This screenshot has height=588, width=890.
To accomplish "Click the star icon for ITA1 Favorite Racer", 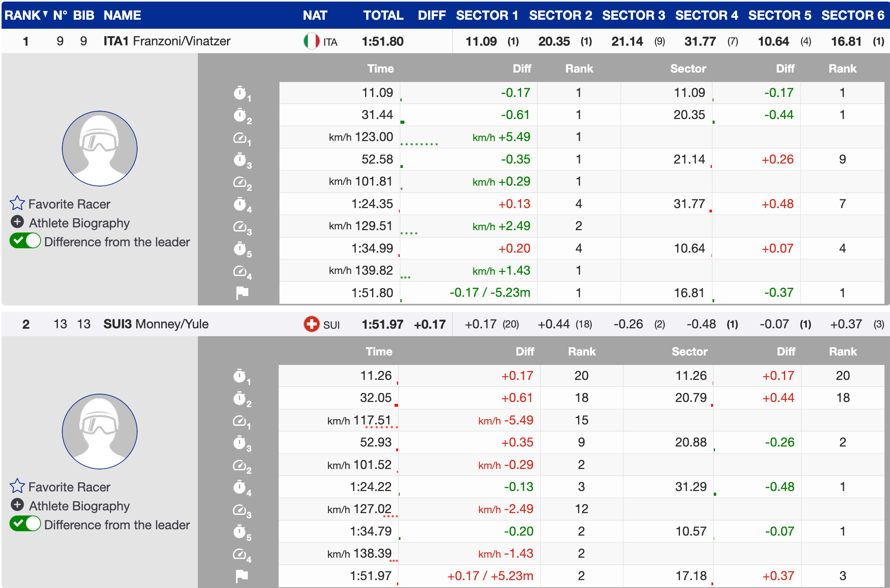I will pos(17,203).
